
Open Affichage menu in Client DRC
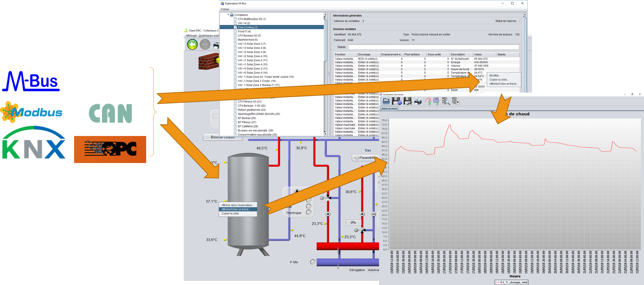pos(191,36)
